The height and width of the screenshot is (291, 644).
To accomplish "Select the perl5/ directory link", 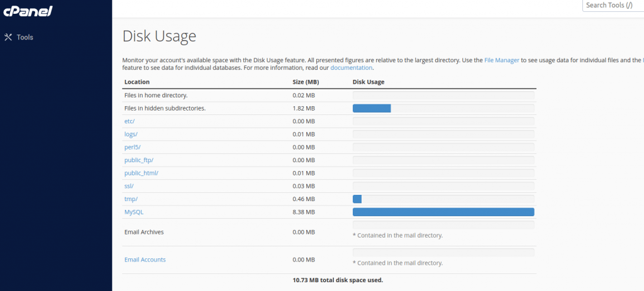I will pyautogui.click(x=132, y=147).
